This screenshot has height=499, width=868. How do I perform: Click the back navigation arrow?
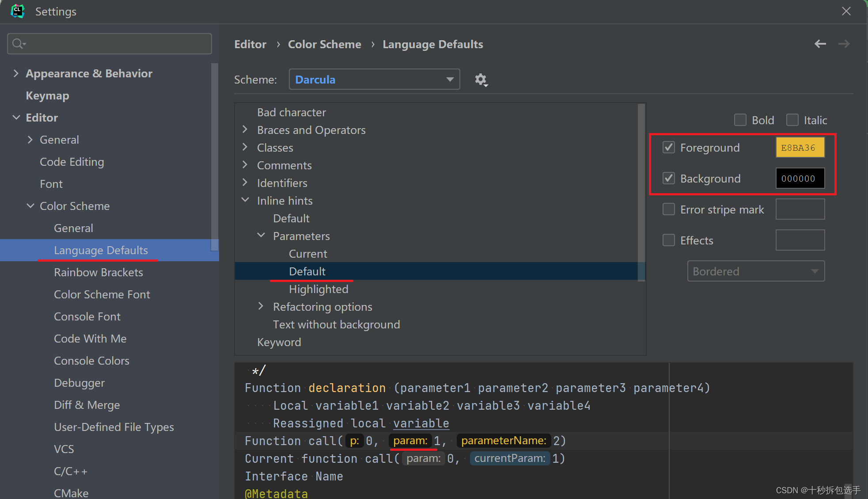point(820,44)
